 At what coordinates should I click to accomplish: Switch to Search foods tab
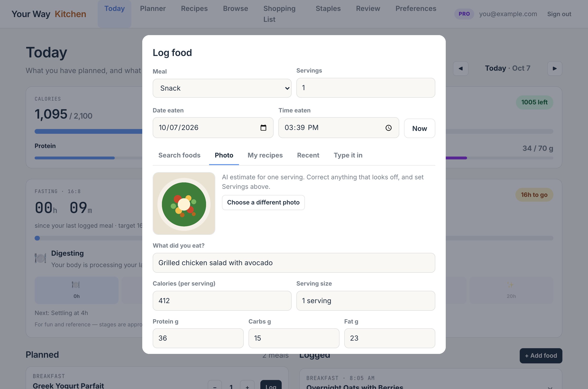point(179,155)
